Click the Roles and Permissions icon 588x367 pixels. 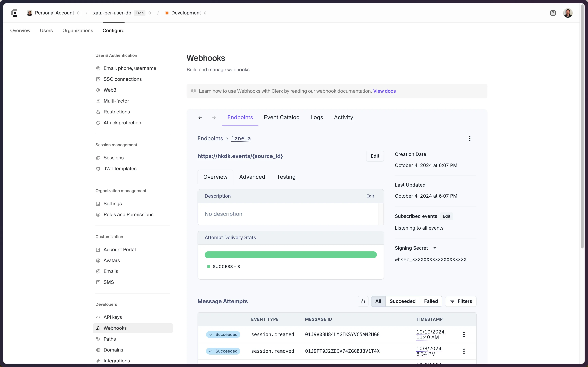[98, 215]
